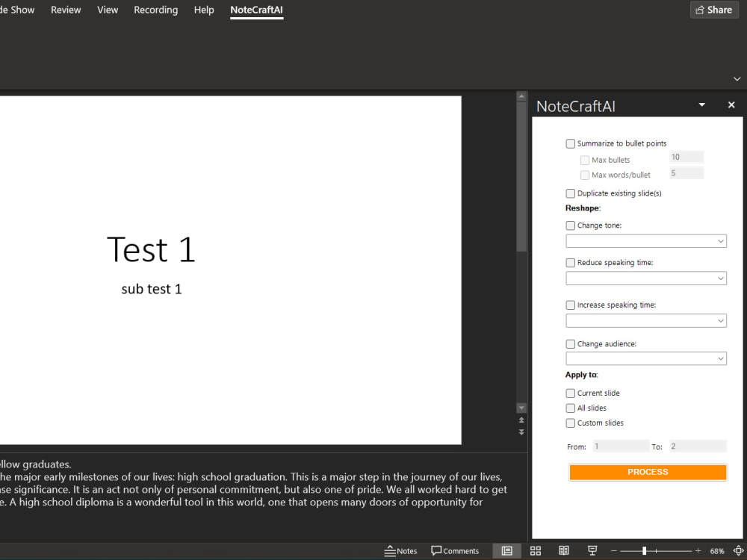This screenshot has width=747, height=560.
Task: Enable Change audience option
Action: point(570,343)
